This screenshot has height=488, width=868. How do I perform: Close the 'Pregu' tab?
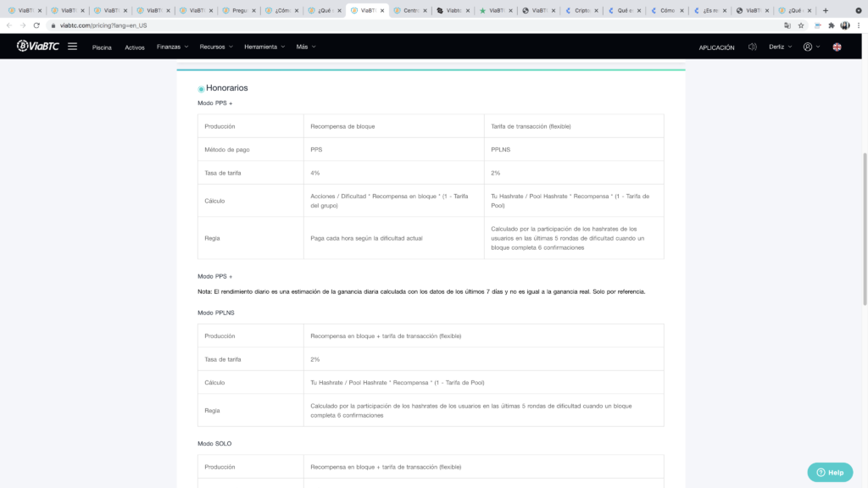(254, 10)
